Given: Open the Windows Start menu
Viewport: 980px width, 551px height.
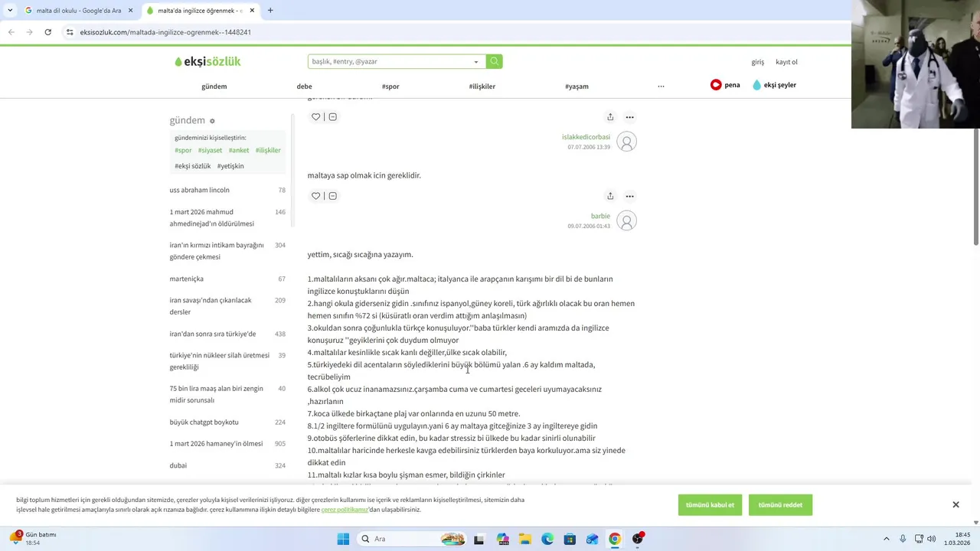Looking at the screenshot, I should [x=342, y=539].
